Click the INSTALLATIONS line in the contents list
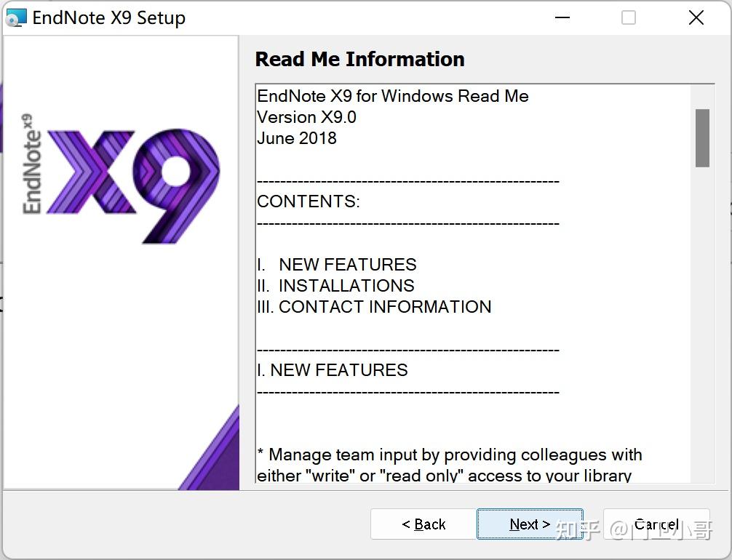 tap(335, 286)
